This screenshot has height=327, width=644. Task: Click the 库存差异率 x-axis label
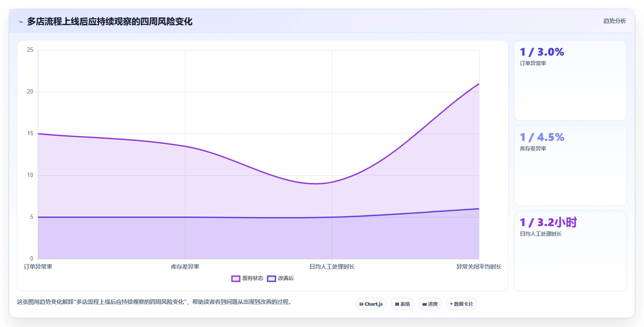(185, 267)
